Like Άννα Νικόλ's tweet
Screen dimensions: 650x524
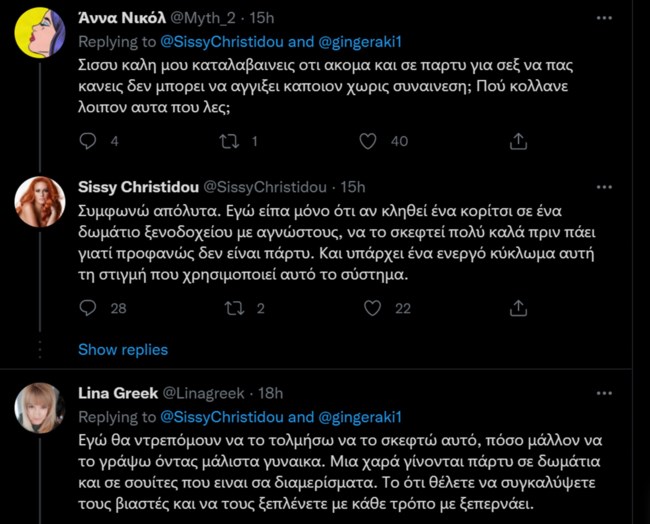(x=370, y=141)
